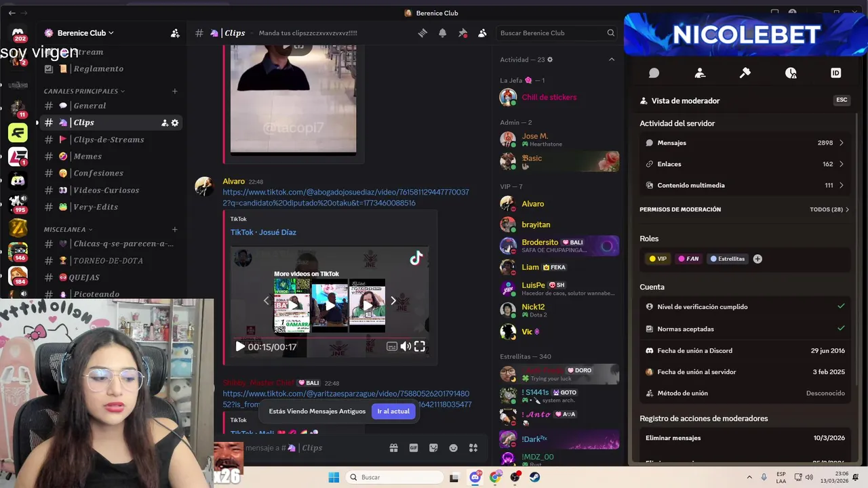Play the TikTok embedded video

240,346
